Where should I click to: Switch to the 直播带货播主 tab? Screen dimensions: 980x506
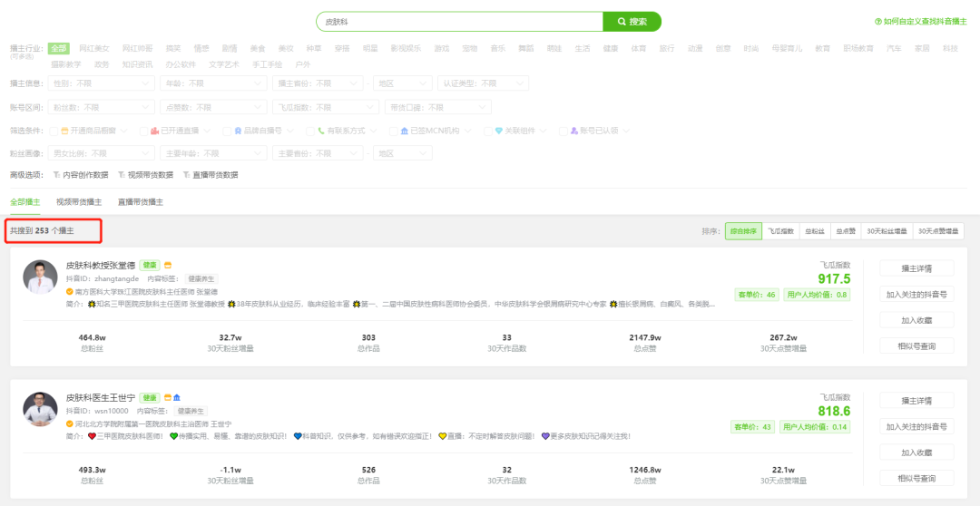pyautogui.click(x=141, y=202)
